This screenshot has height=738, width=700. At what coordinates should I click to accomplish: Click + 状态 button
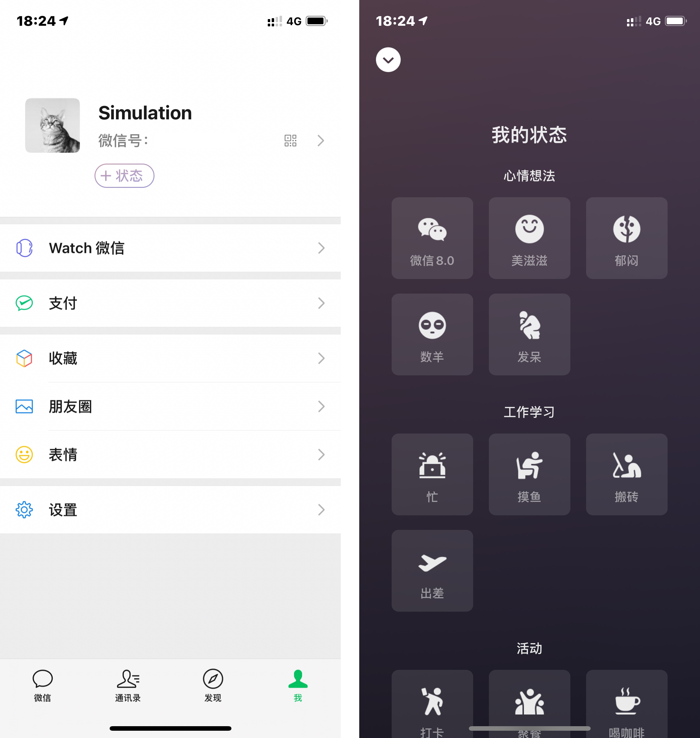tap(124, 176)
